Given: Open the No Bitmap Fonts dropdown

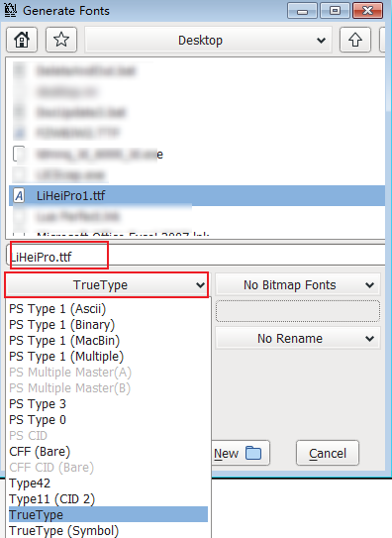Looking at the screenshot, I should [x=297, y=284].
